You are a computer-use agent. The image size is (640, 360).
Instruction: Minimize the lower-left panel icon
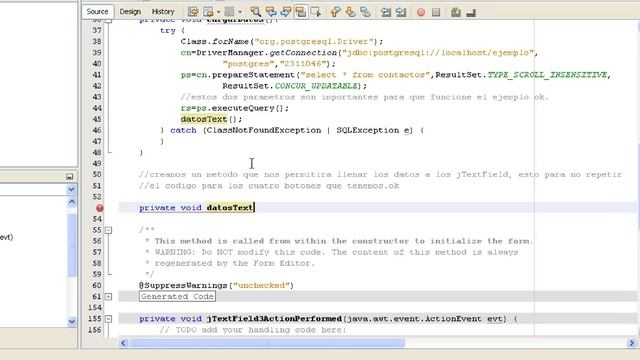pos(69,176)
